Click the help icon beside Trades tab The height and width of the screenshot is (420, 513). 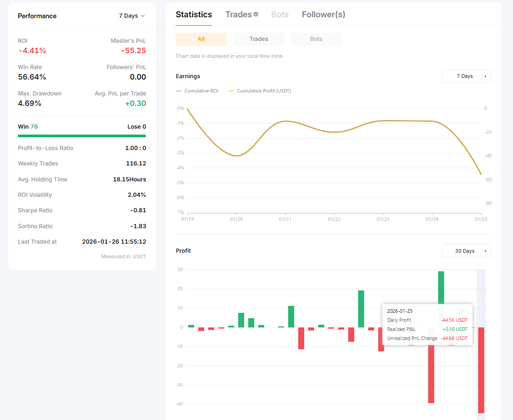pyautogui.click(x=256, y=15)
